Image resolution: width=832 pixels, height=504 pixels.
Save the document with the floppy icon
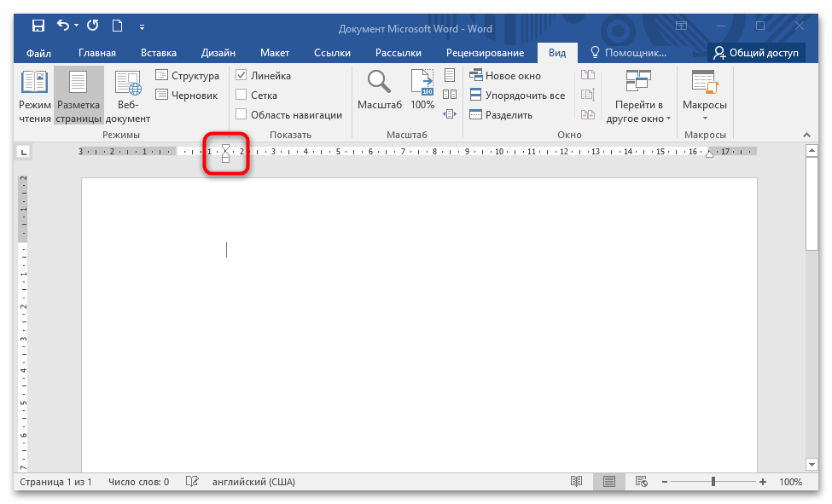pyautogui.click(x=38, y=26)
